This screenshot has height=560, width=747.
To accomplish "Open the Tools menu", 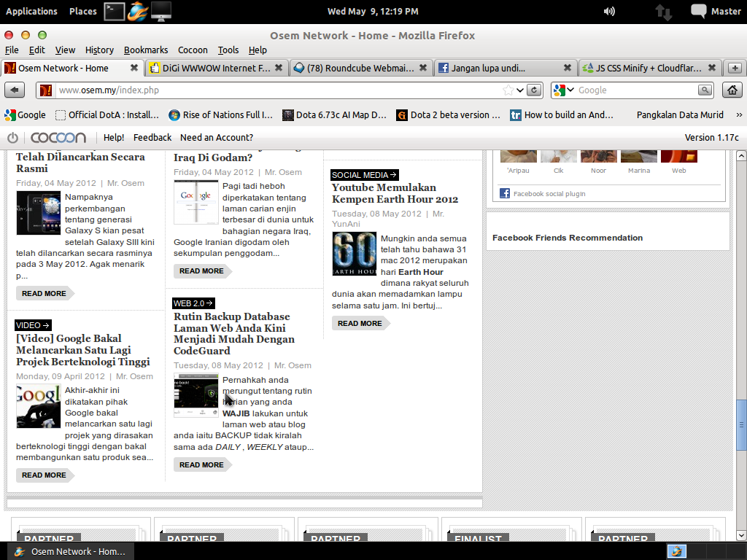I will (228, 50).
